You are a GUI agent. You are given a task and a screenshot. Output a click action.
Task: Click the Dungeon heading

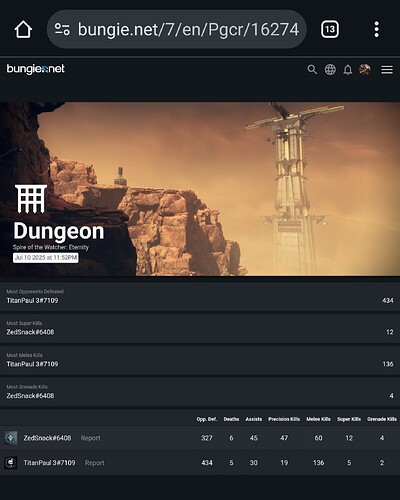59,231
